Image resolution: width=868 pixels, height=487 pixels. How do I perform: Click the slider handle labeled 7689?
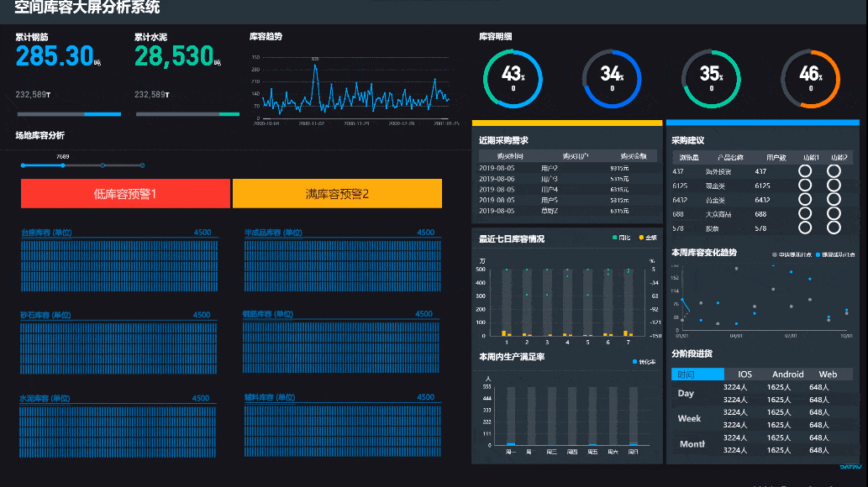click(x=63, y=165)
